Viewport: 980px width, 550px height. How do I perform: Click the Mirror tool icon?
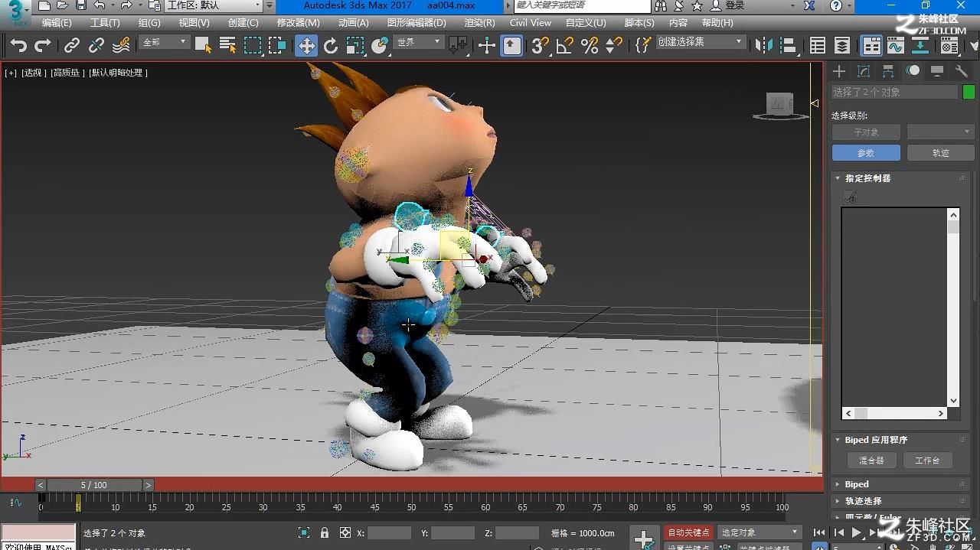click(x=764, y=46)
